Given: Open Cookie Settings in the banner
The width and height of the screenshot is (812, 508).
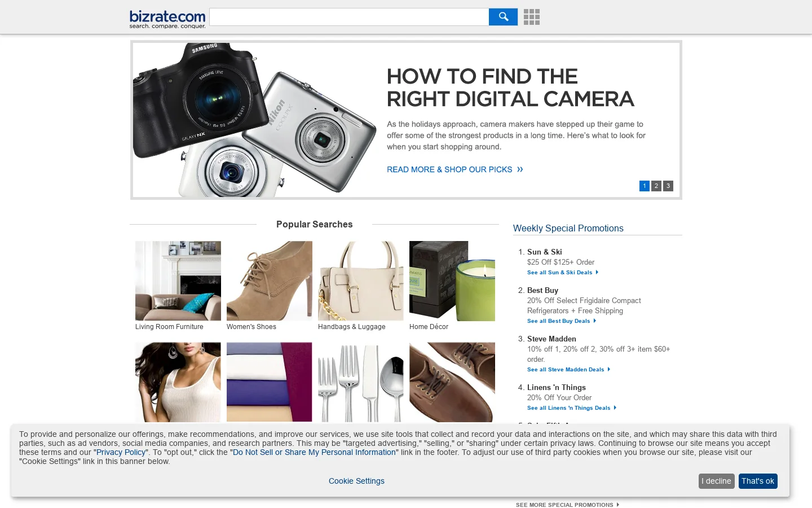Looking at the screenshot, I should 356,481.
